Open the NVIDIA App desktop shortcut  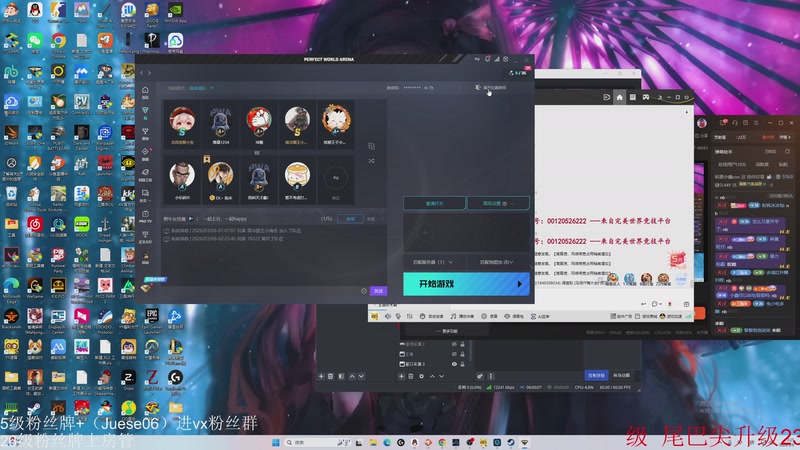point(175,12)
